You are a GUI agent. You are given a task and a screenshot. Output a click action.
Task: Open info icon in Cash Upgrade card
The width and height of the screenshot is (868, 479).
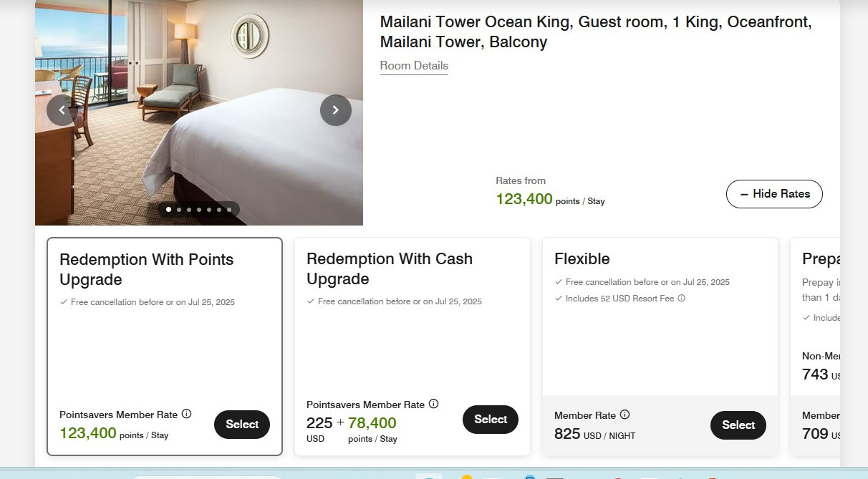[433, 404]
